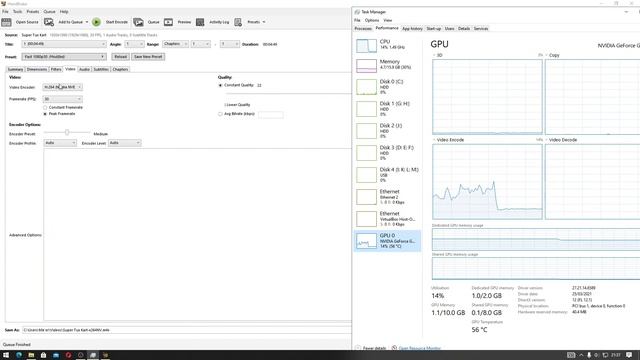640x360 pixels.
Task: Click the Fewer details arrow icon
Action: point(358,348)
